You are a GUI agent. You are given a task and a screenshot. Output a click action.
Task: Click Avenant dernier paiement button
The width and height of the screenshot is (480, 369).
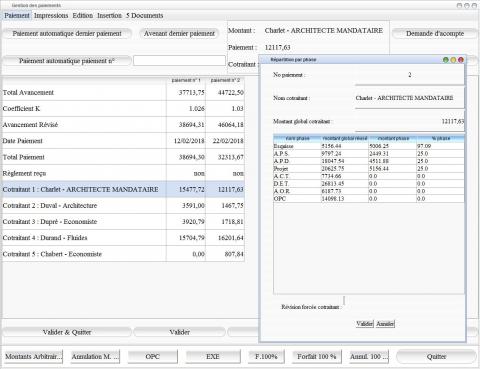pyautogui.click(x=179, y=33)
